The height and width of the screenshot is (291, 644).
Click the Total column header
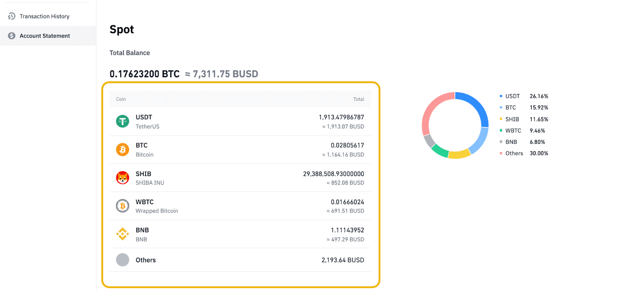click(359, 99)
